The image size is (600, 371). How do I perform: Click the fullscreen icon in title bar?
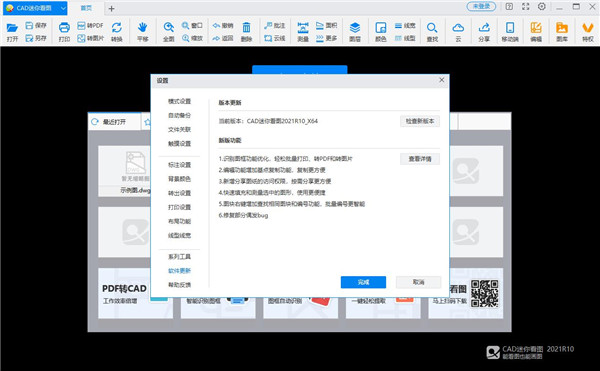pyautogui.click(x=525, y=7)
